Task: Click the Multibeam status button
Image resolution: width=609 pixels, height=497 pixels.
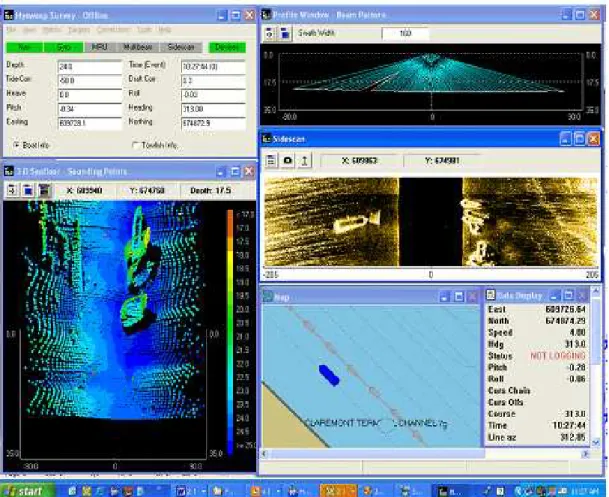Action: (x=137, y=47)
